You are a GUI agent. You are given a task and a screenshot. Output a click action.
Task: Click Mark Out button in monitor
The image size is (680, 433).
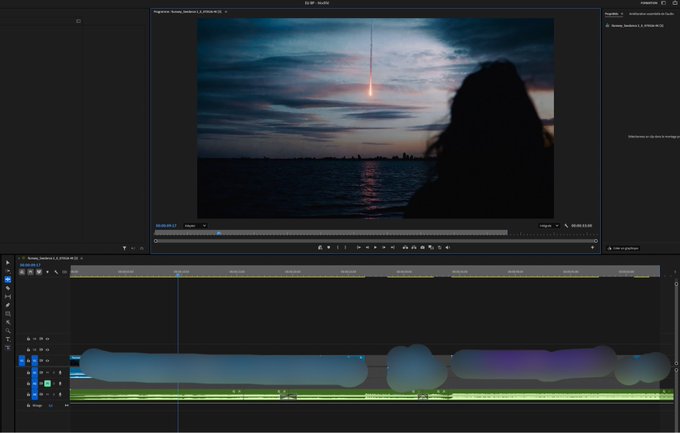tap(346, 247)
